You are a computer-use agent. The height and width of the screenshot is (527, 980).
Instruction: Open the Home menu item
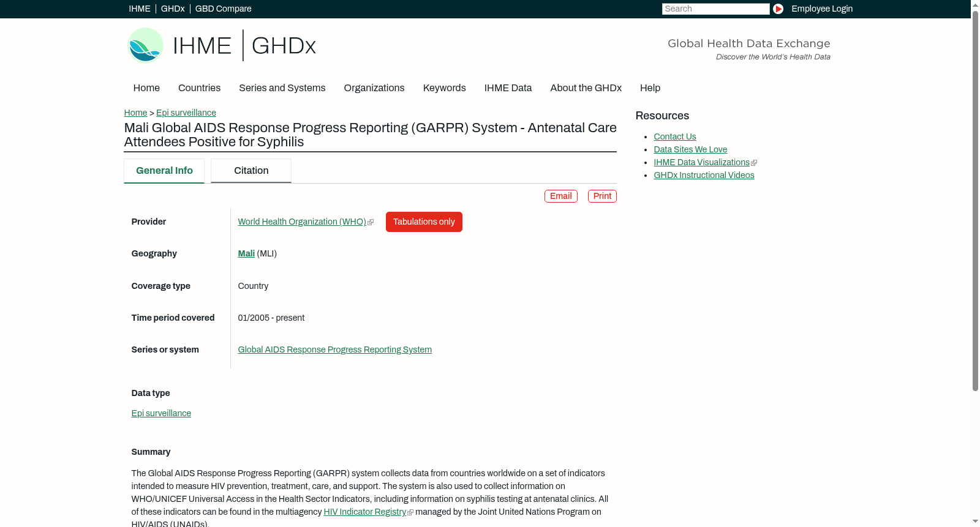[x=146, y=88]
